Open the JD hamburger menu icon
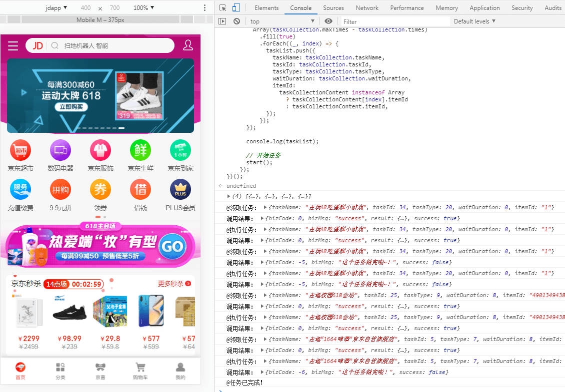 13,46
